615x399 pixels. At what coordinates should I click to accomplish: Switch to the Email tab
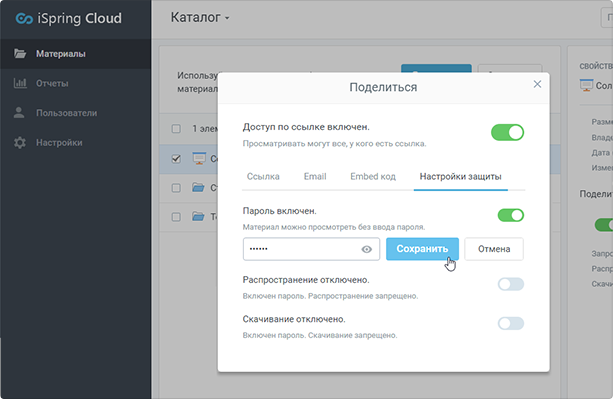(x=315, y=177)
